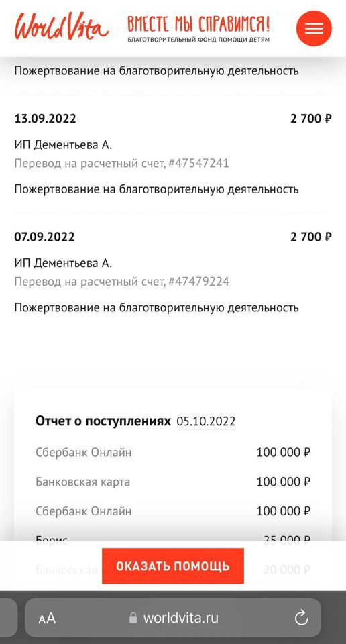The width and height of the screenshot is (346, 644).
Task: Select the 'Борис' 25 000 ₽ row
Action: (173, 540)
